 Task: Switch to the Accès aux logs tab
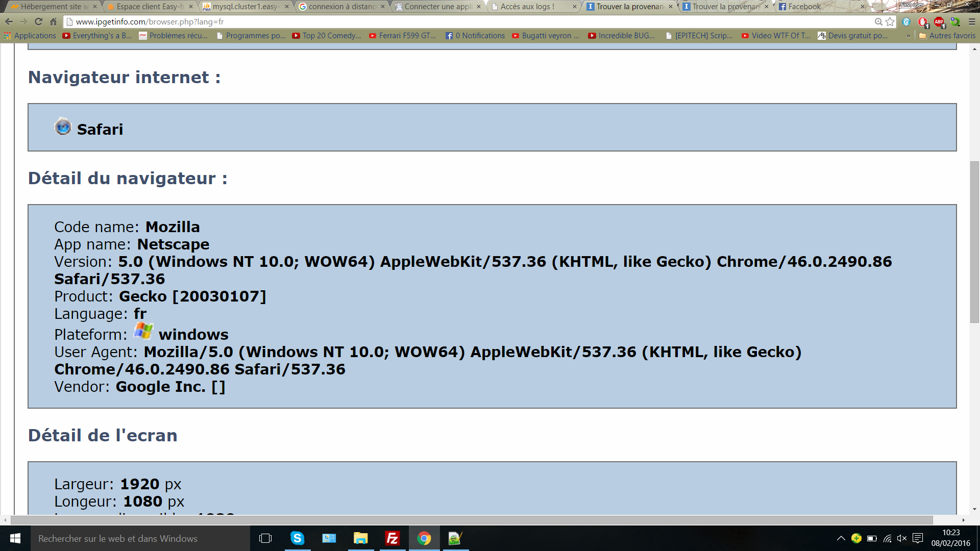(x=527, y=7)
